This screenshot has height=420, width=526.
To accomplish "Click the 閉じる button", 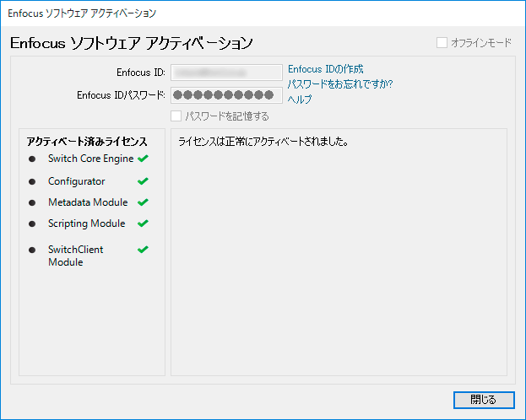I will [484, 400].
